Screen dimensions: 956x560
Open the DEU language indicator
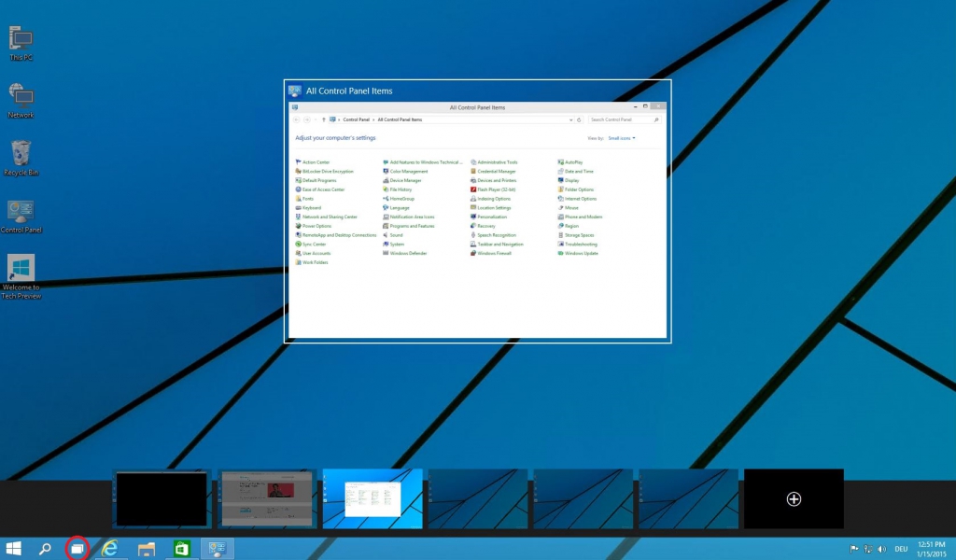(x=902, y=549)
